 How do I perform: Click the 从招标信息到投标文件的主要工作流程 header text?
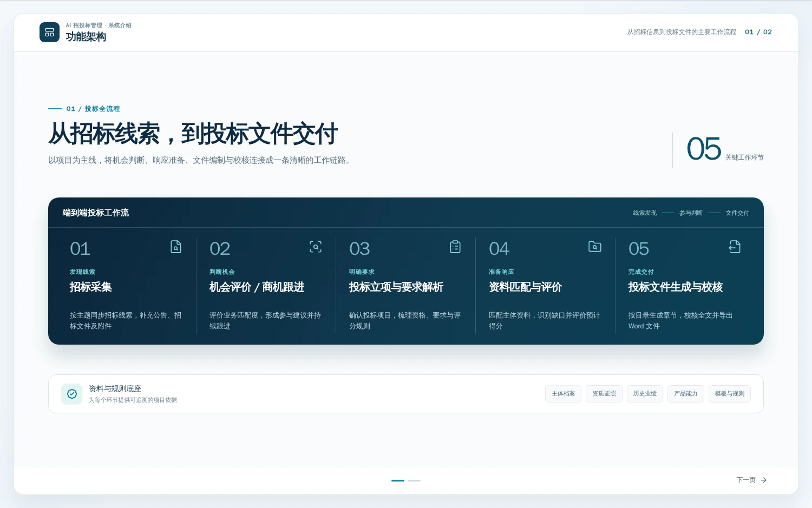[x=682, y=32]
